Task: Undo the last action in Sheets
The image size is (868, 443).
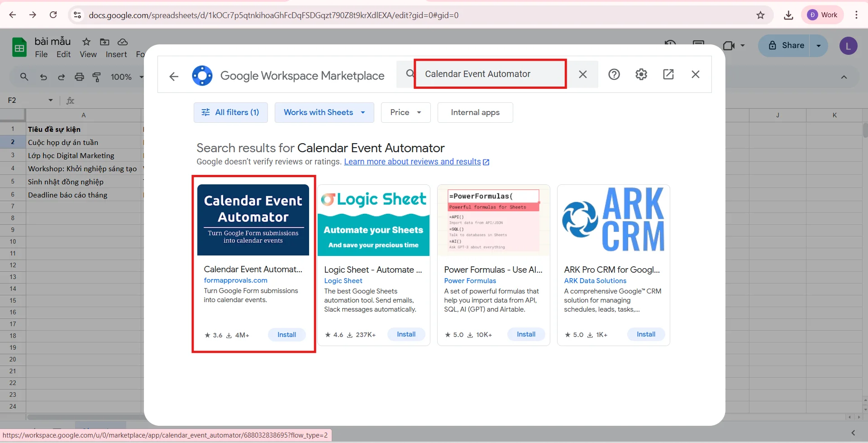Action: (43, 77)
